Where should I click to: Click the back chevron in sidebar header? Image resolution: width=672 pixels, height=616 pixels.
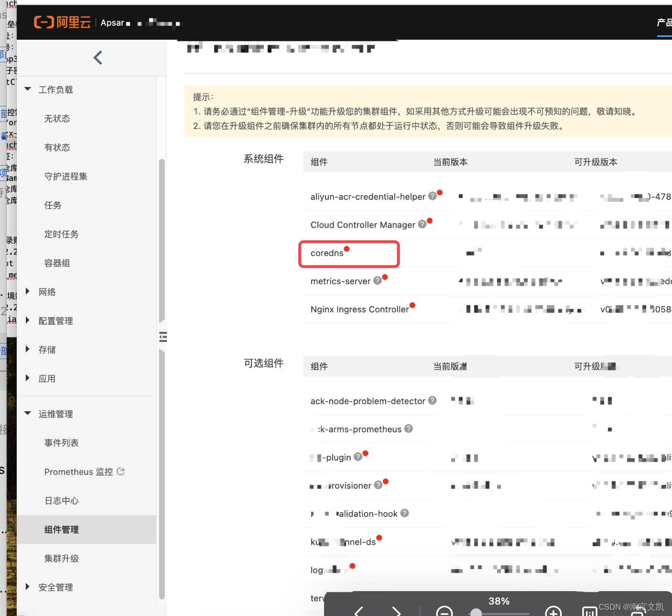tap(98, 58)
